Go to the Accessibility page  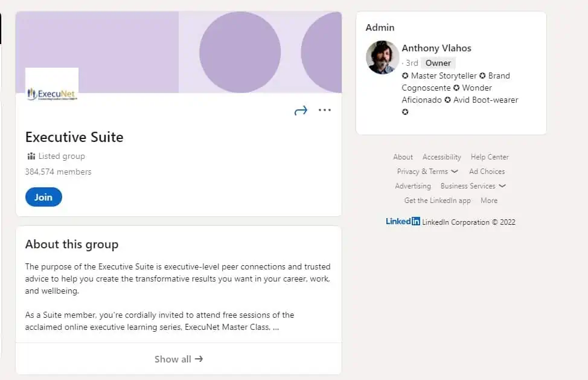[x=441, y=157]
